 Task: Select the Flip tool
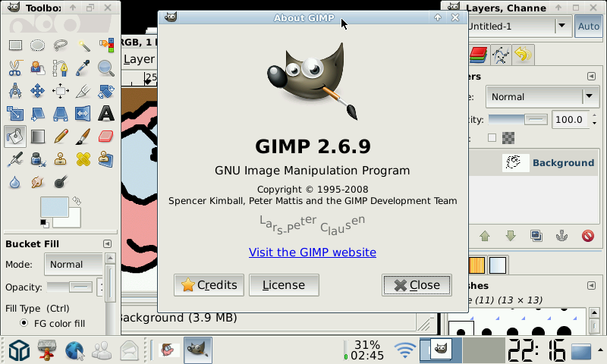(x=83, y=114)
